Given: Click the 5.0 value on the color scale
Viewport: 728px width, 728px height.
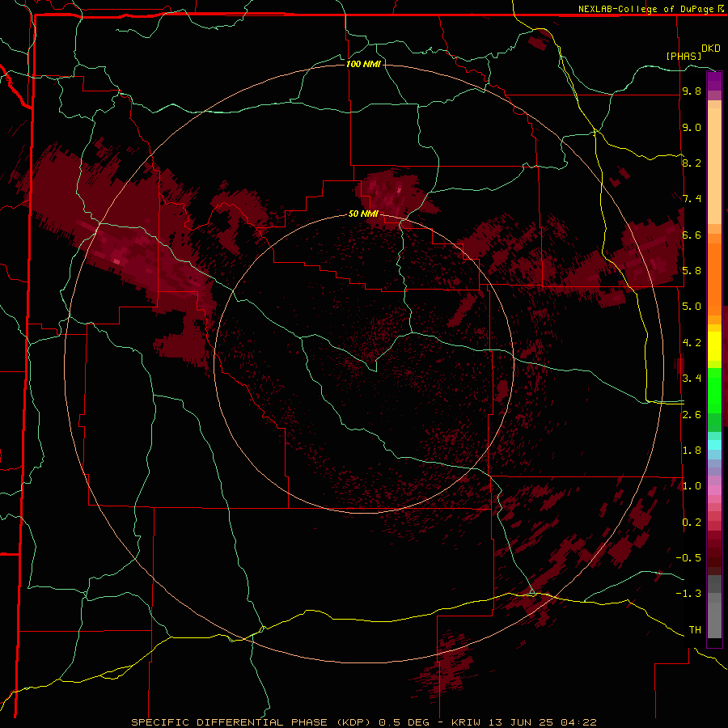Looking at the screenshot, I should click(692, 307).
